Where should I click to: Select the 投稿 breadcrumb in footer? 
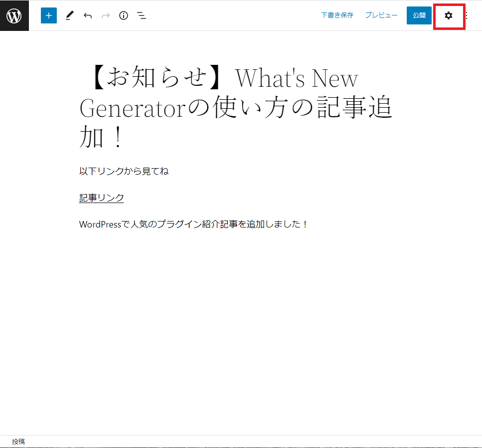click(x=18, y=442)
